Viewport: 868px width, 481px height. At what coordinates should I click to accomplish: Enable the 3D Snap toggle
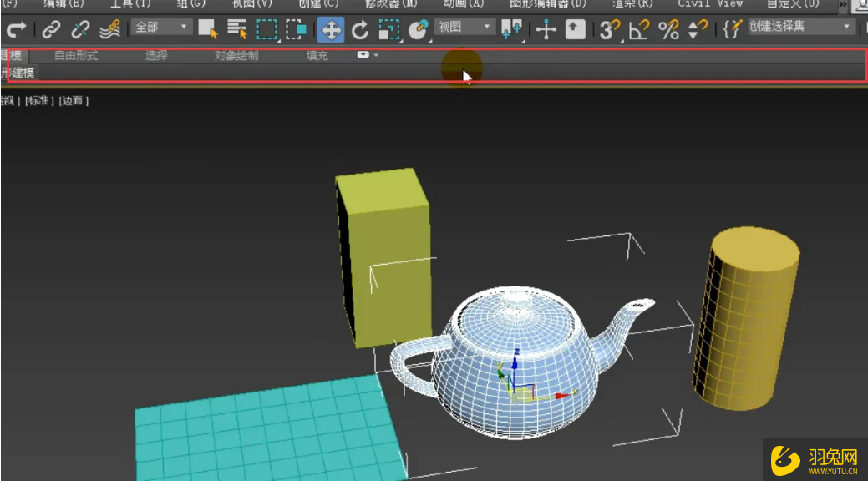coord(607,29)
